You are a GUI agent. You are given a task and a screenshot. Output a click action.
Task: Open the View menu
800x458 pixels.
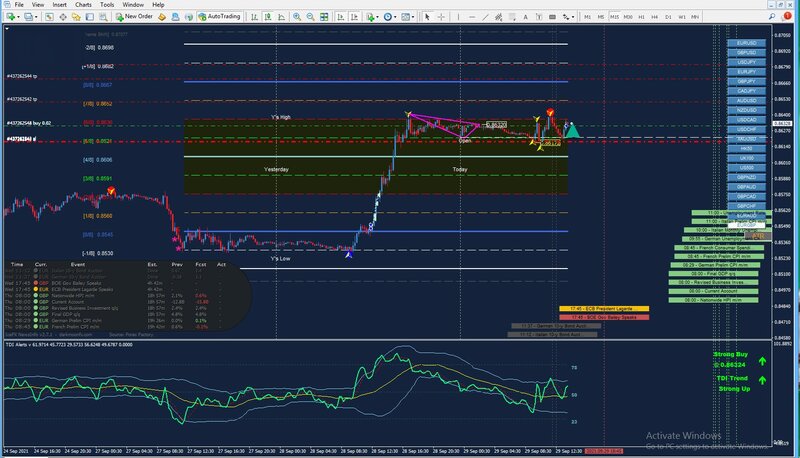click(38, 5)
